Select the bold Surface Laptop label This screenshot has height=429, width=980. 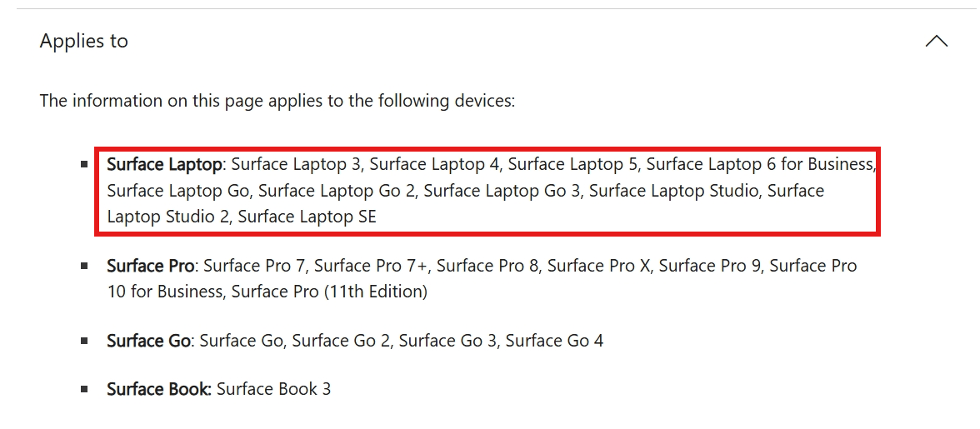tap(164, 165)
